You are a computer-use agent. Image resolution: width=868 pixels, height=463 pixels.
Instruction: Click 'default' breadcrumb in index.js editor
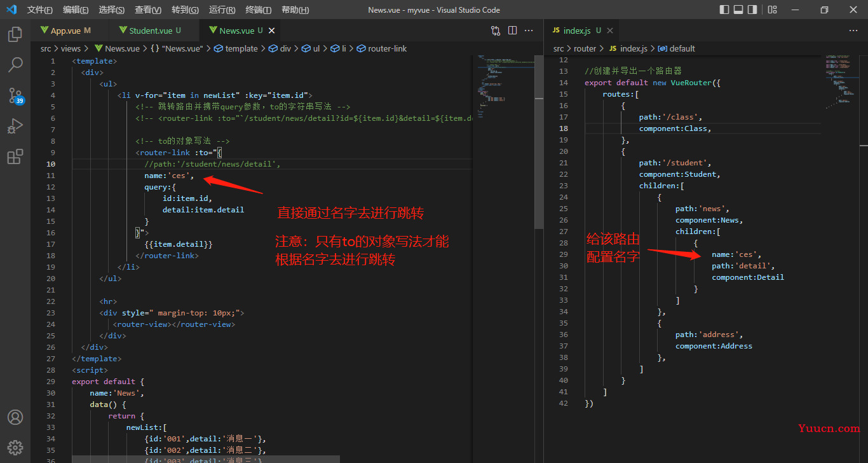pos(677,48)
